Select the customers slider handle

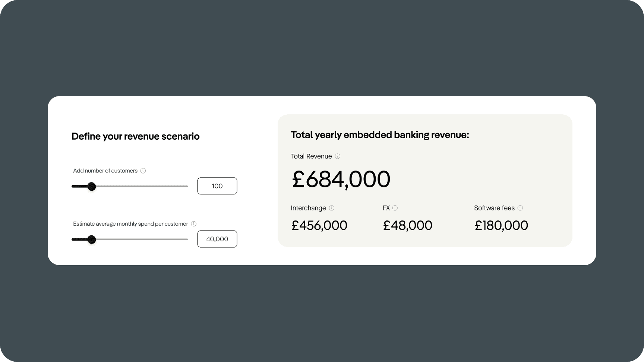coord(92,186)
